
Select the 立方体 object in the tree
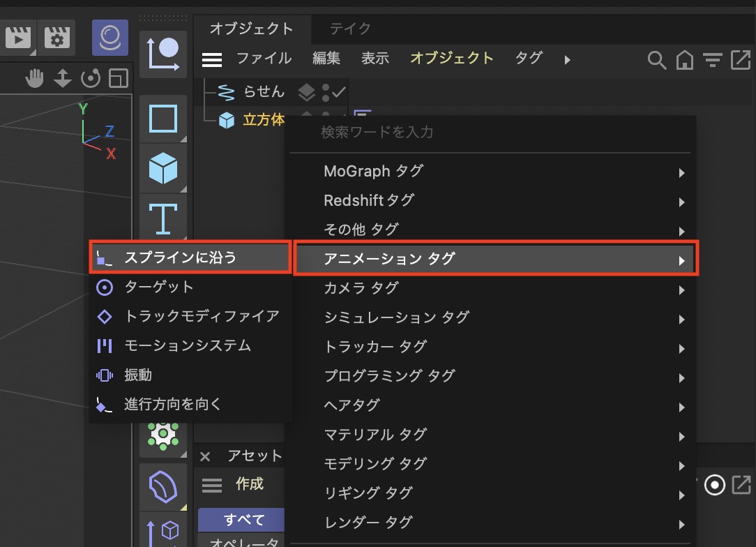coord(263,120)
